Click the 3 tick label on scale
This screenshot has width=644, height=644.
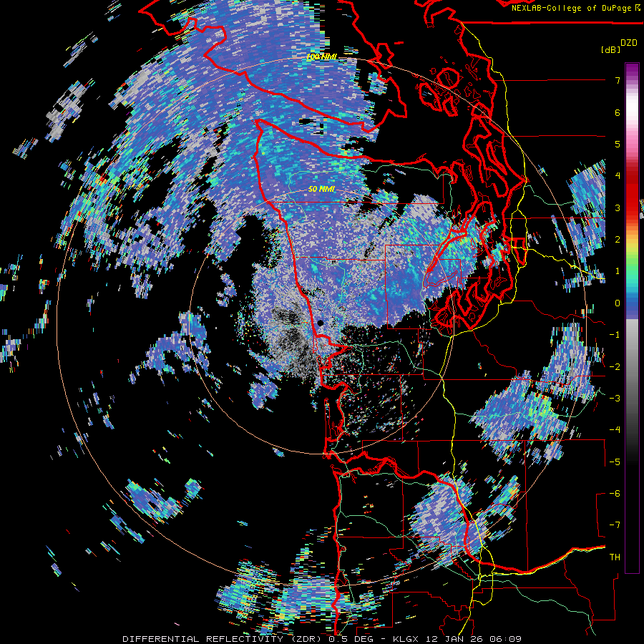[618, 208]
